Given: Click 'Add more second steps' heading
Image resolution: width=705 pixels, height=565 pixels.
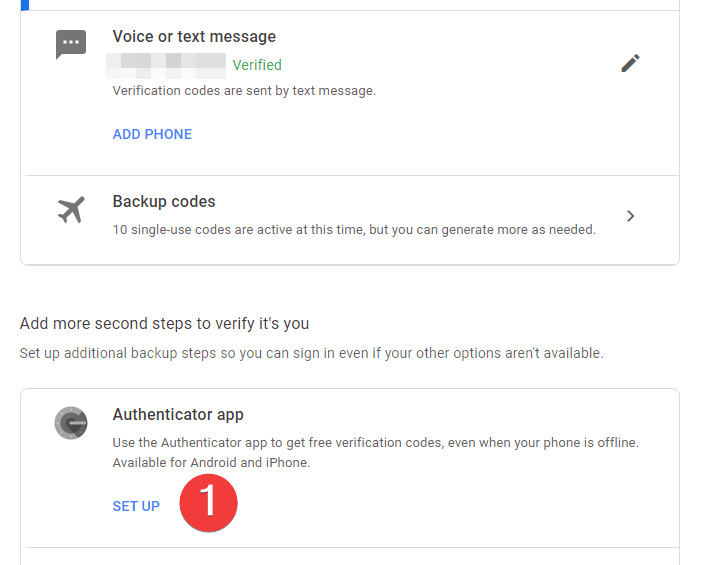Looking at the screenshot, I should (164, 324).
